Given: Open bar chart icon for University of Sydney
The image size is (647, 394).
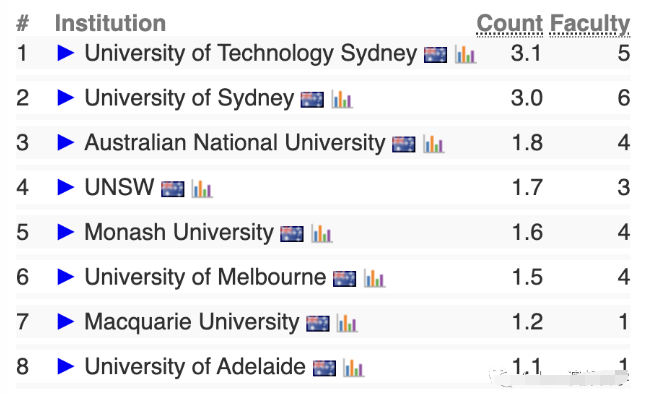Looking at the screenshot, I should pyautogui.click(x=342, y=99).
